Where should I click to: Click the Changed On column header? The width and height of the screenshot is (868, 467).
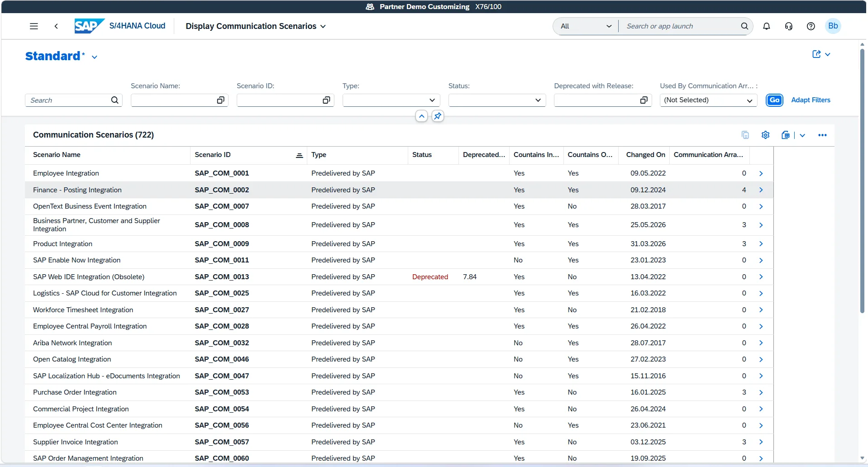(644, 155)
